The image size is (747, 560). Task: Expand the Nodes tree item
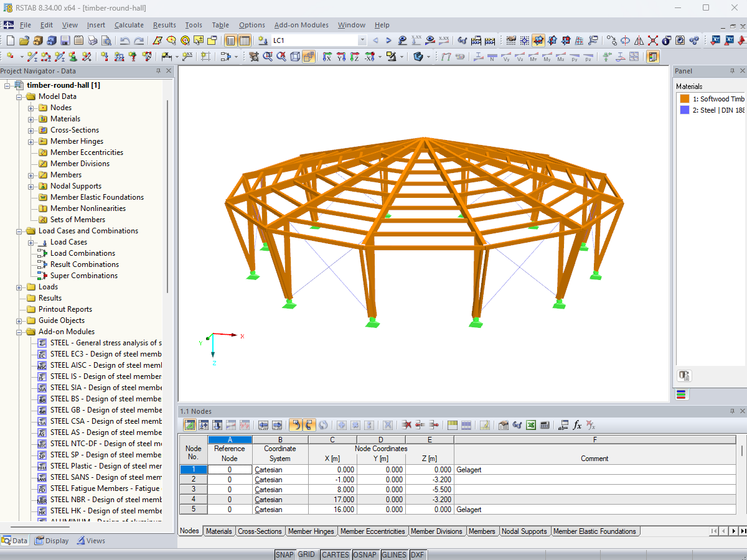(31, 108)
